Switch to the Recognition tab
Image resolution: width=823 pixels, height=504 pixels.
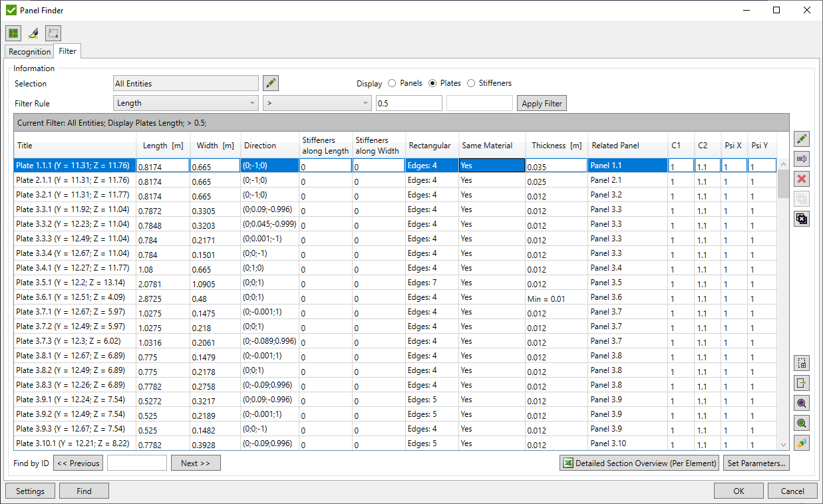tap(29, 51)
